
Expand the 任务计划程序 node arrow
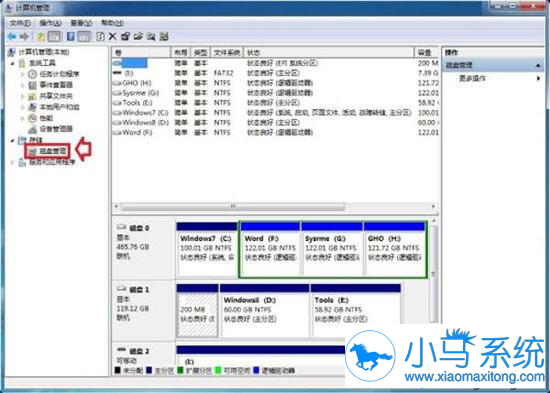tap(23, 74)
